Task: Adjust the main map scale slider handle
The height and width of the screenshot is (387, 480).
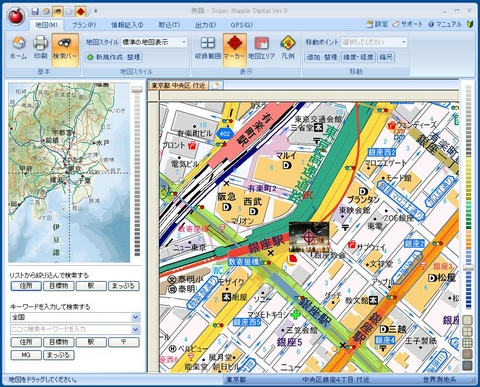Action: point(468,267)
